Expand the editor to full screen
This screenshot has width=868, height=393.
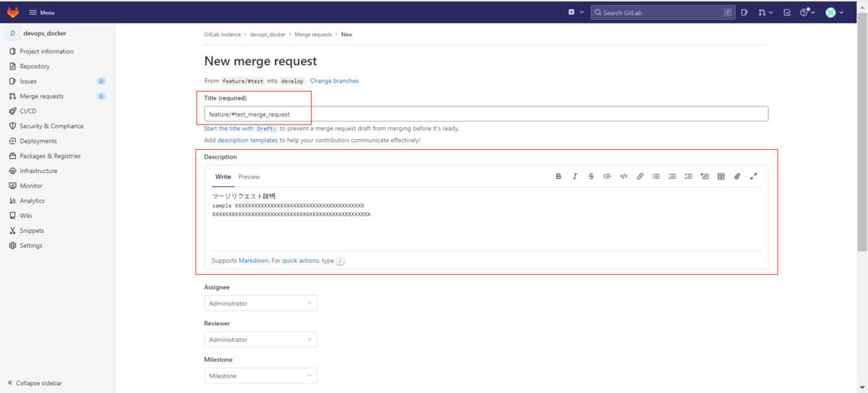click(x=754, y=177)
